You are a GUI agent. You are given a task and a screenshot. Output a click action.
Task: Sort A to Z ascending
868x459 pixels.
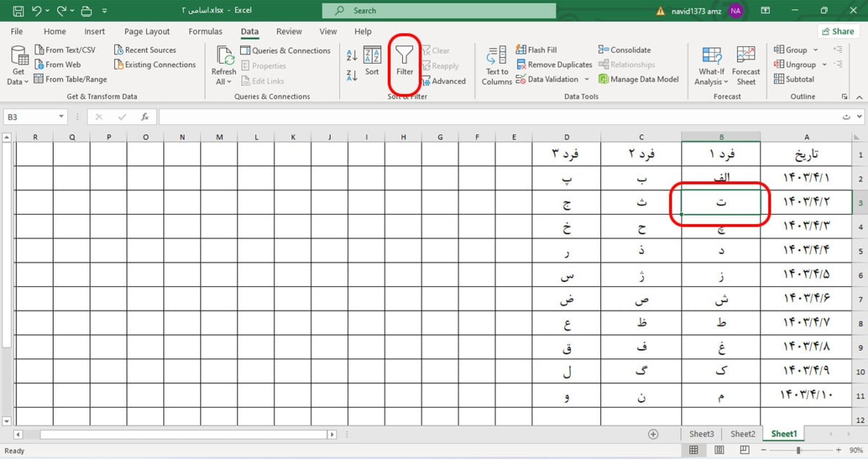pyautogui.click(x=352, y=55)
